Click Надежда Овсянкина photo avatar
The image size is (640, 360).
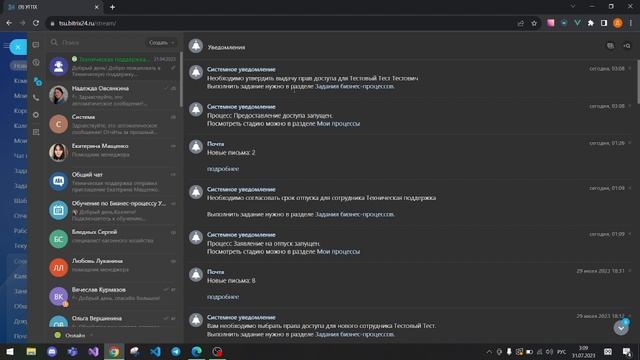coord(58,95)
